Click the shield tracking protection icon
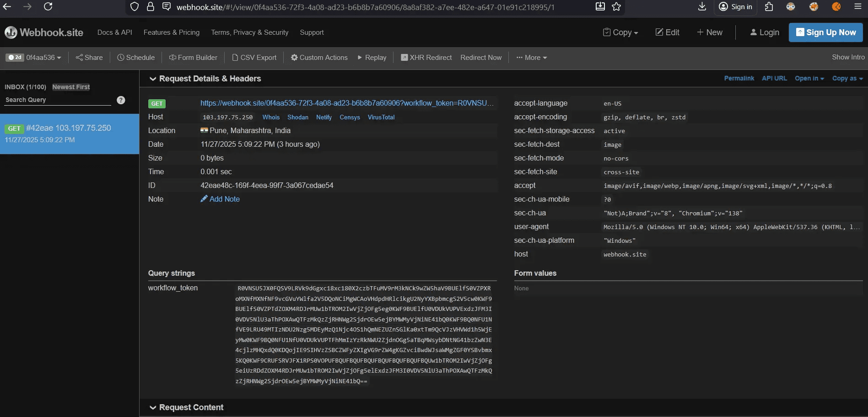 134,6
